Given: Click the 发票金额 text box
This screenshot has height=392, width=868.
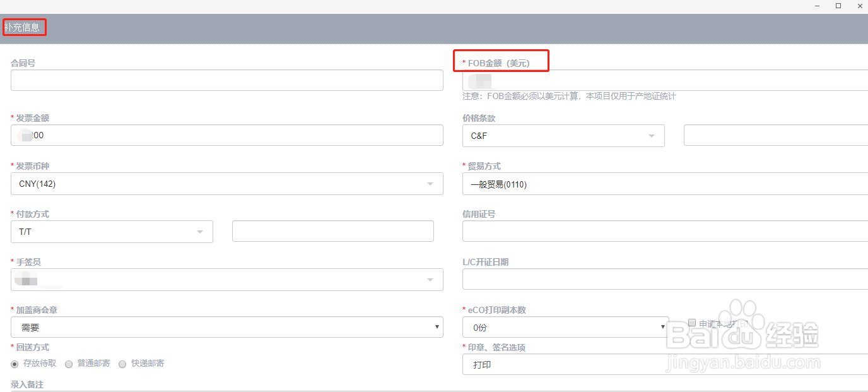Looking at the screenshot, I should (x=227, y=135).
